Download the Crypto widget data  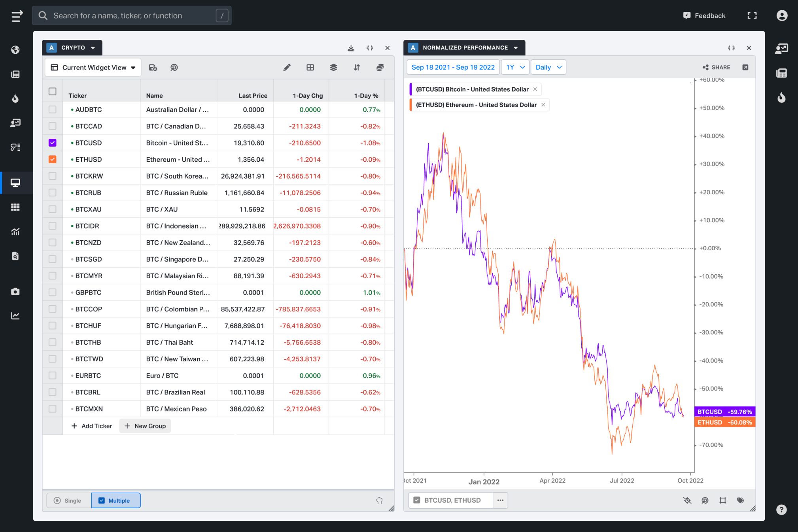[351, 48]
